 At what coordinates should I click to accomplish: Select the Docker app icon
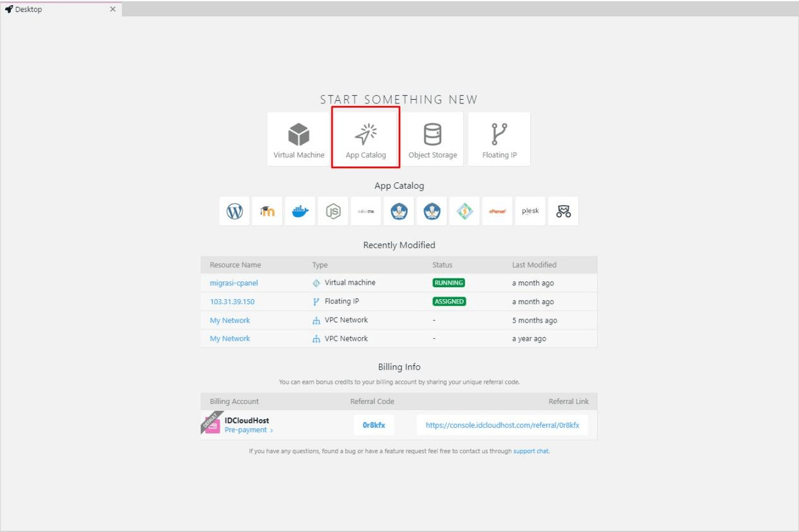300,211
